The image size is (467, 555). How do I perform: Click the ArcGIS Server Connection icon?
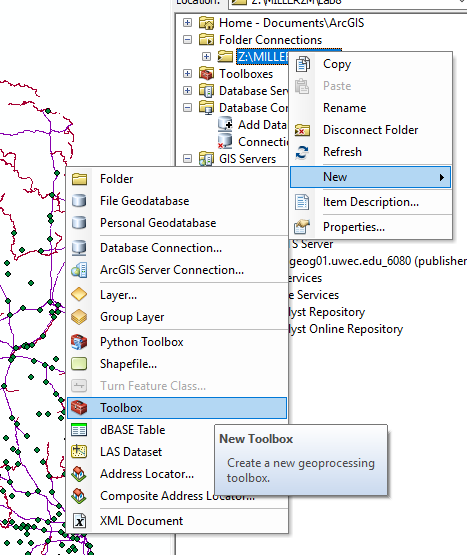tap(79, 270)
